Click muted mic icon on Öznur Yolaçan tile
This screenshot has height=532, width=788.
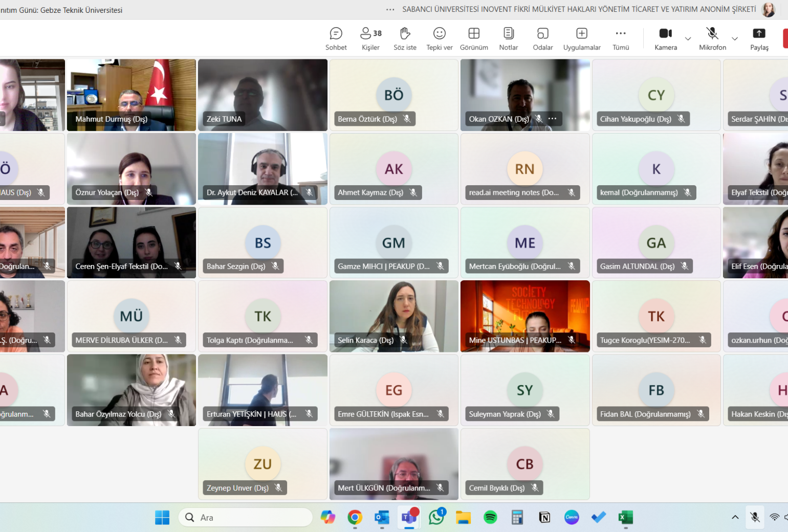pos(148,192)
